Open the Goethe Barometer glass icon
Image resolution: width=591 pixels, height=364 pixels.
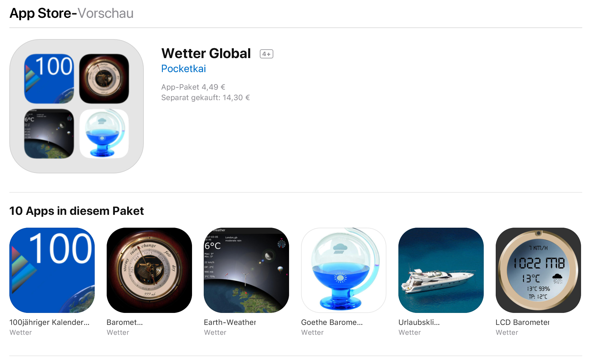coord(344,270)
